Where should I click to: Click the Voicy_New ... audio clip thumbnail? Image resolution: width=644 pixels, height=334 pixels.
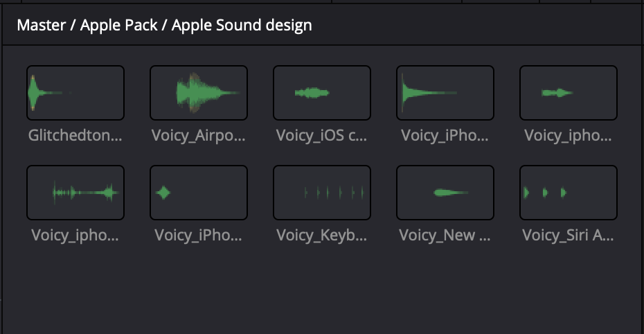click(445, 193)
